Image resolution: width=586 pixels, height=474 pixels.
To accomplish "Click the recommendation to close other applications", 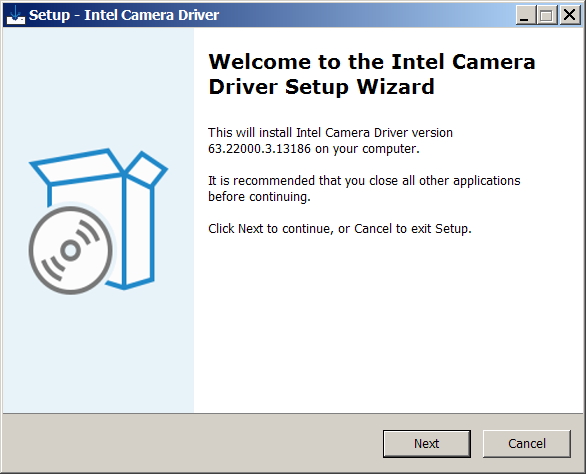I will click(x=364, y=181).
